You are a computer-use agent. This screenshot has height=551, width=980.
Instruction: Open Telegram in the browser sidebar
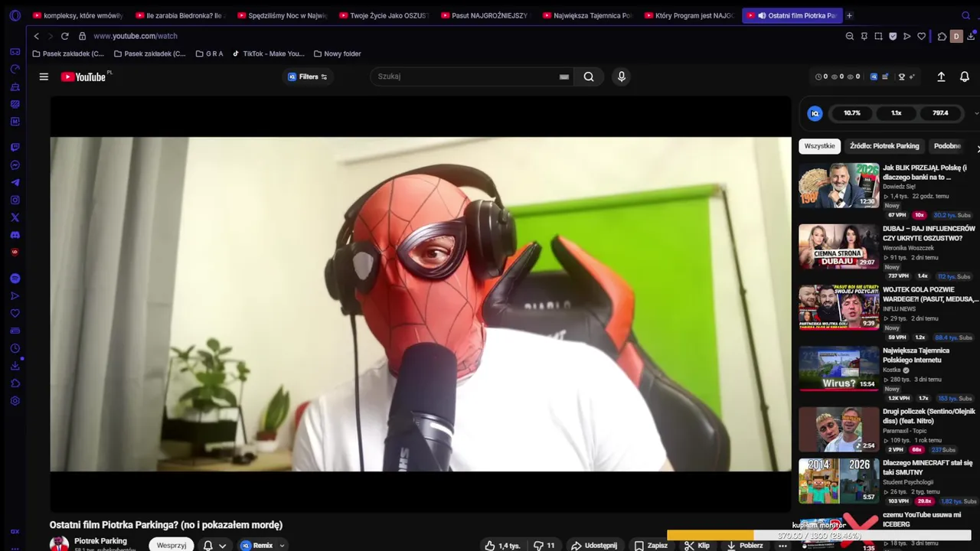(x=15, y=182)
